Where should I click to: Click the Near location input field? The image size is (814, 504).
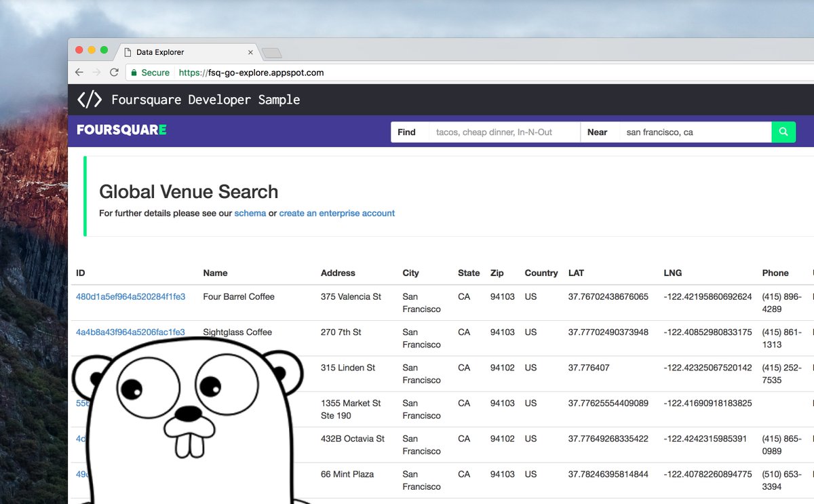tap(695, 132)
